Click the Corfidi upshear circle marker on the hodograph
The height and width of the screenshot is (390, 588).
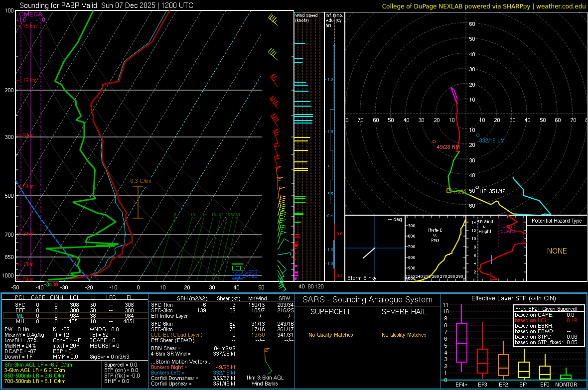pos(477,187)
